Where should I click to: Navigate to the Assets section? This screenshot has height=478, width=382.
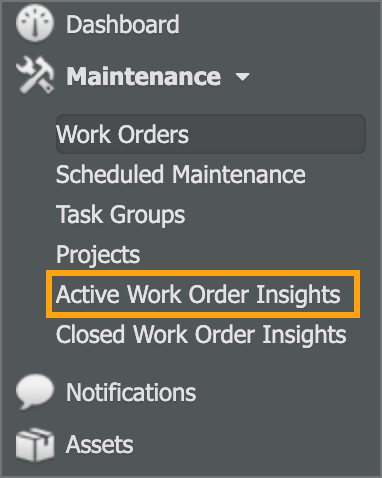(99, 445)
